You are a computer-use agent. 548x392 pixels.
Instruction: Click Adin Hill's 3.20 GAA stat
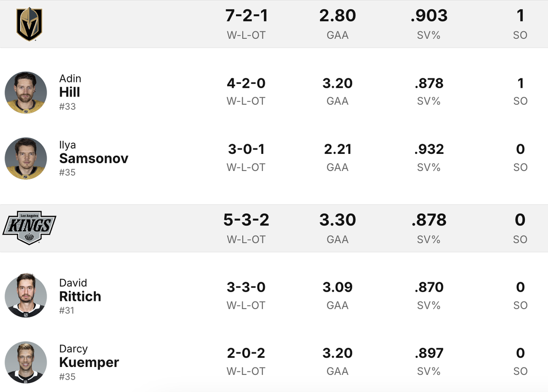pos(337,83)
